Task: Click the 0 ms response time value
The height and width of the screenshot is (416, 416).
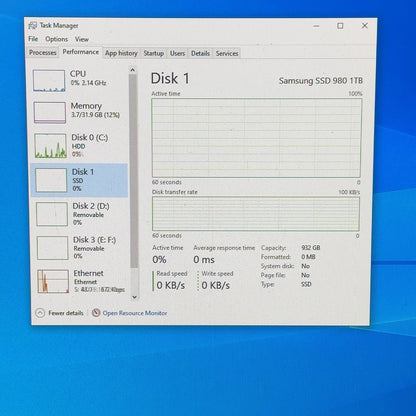Action: (x=204, y=260)
